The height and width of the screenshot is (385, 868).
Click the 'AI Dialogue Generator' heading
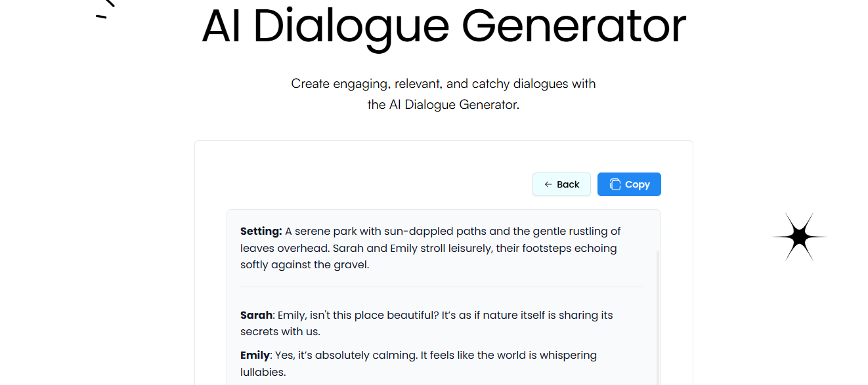click(444, 26)
